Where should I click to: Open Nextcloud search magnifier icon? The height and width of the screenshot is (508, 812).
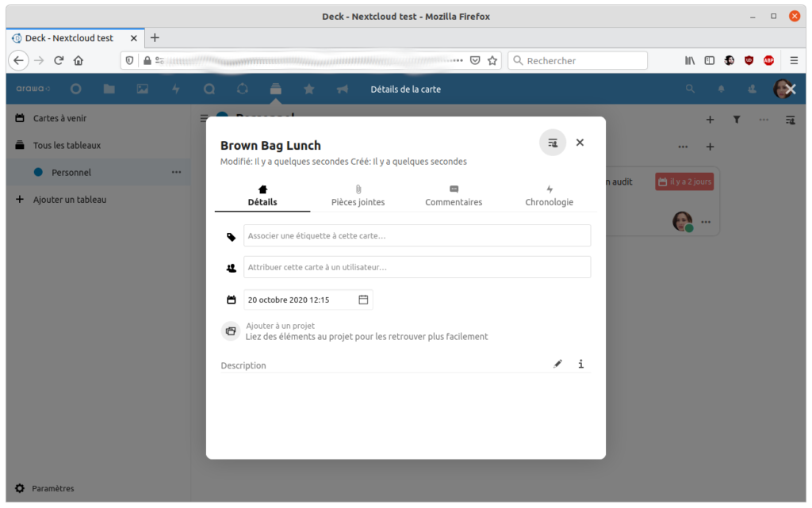(x=691, y=89)
